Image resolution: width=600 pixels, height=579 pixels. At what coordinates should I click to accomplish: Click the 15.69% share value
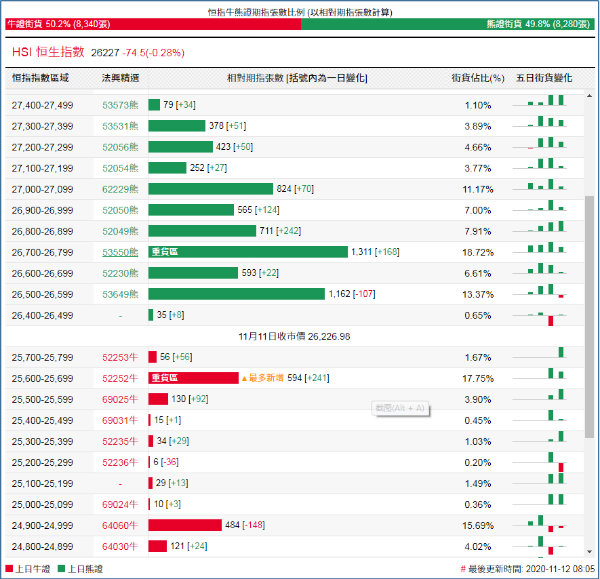478,526
